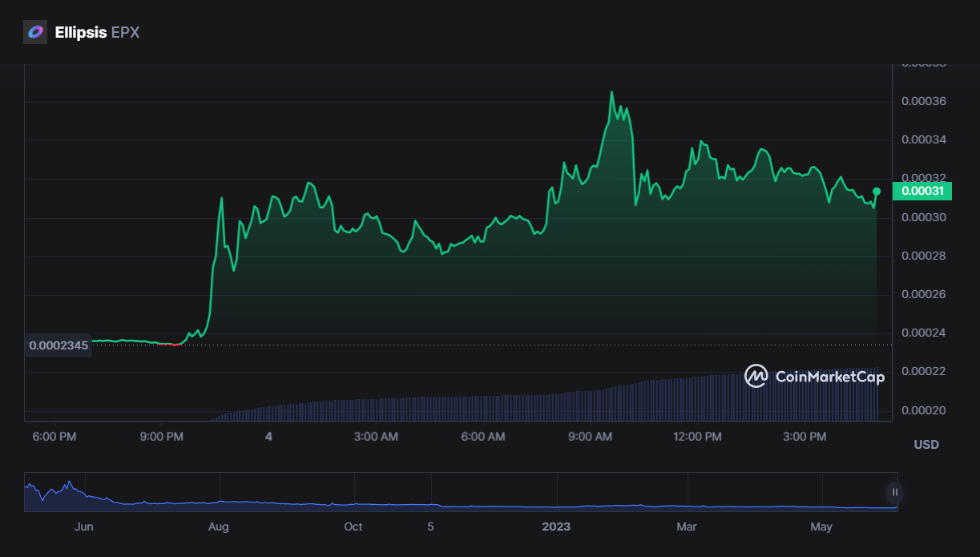Click the green 0.00031 current price tag
This screenshot has height=557, width=980.
point(922,191)
